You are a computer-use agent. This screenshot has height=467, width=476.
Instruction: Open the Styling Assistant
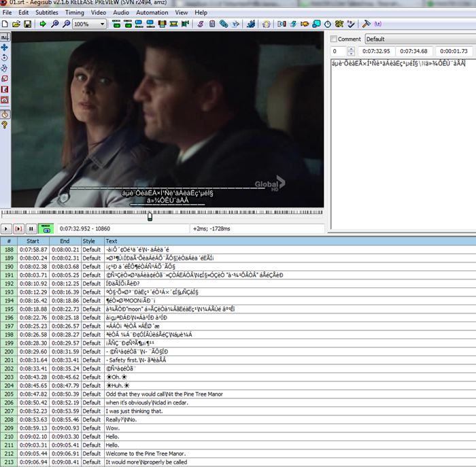[293, 24]
